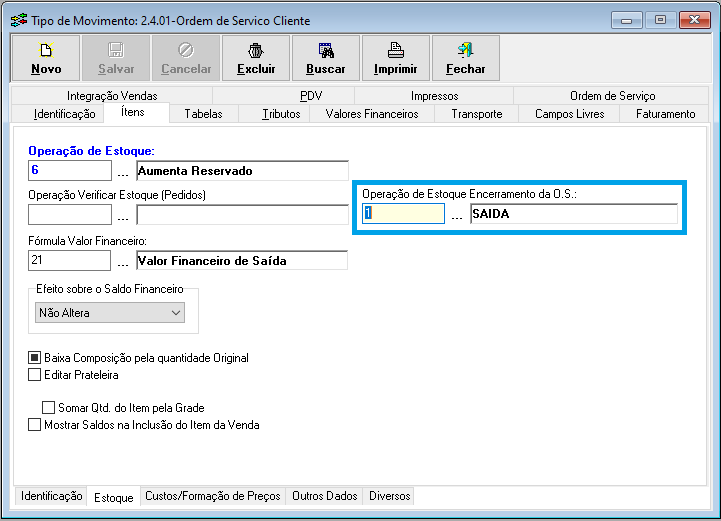The image size is (721, 521).
Task: Open Buscar search tool
Action: coord(326,50)
